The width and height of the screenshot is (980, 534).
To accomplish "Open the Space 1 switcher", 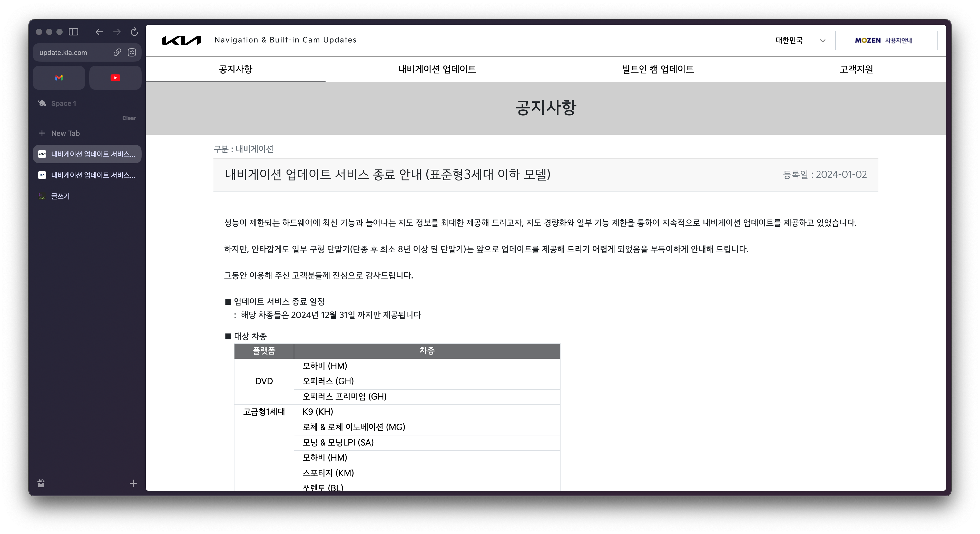I will click(x=63, y=103).
